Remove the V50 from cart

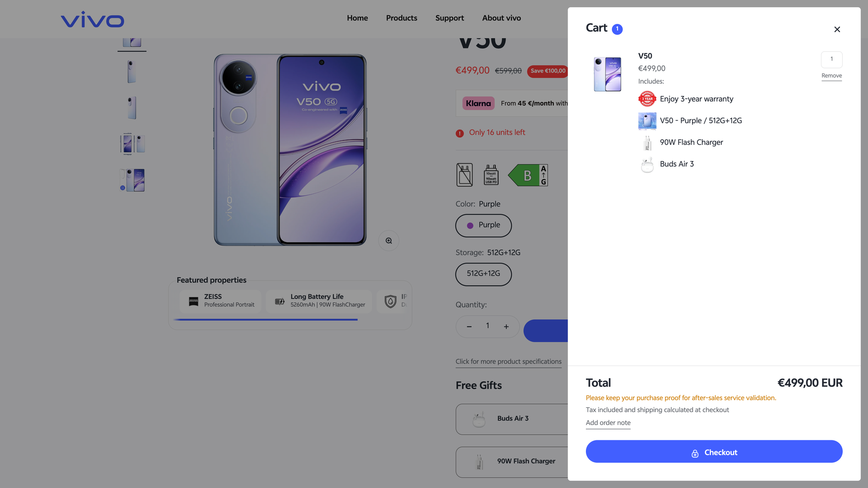pyautogui.click(x=832, y=76)
